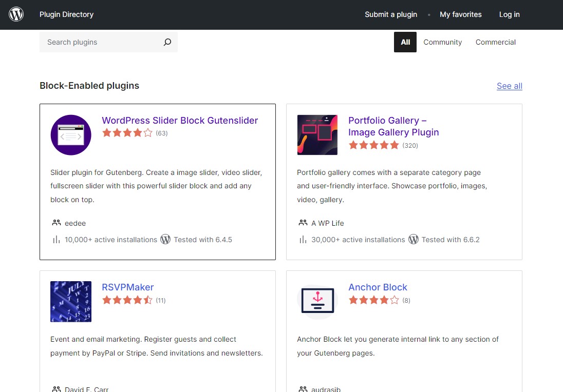Click the (63) review count

[162, 133]
